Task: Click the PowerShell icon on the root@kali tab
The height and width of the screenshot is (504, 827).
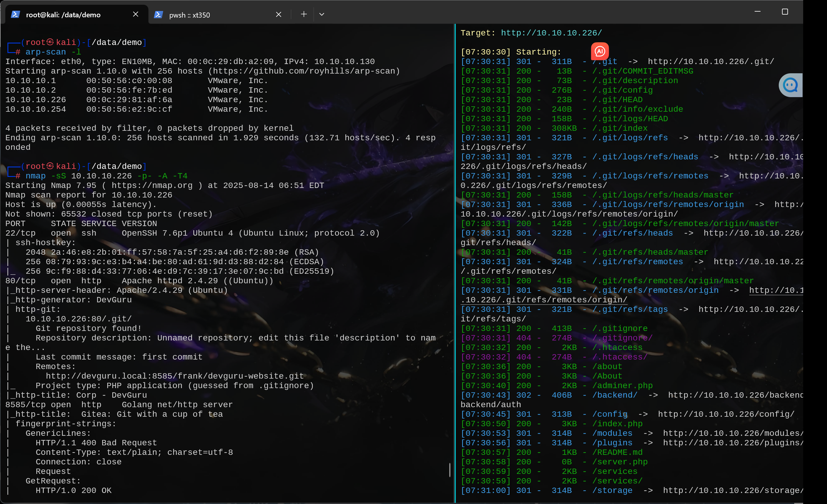Action: coord(16,14)
